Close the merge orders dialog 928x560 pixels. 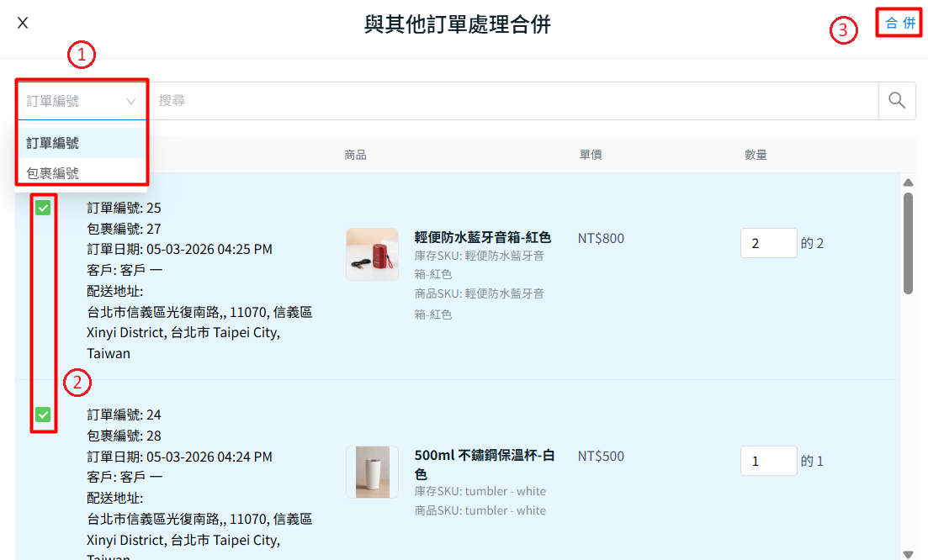point(23,23)
